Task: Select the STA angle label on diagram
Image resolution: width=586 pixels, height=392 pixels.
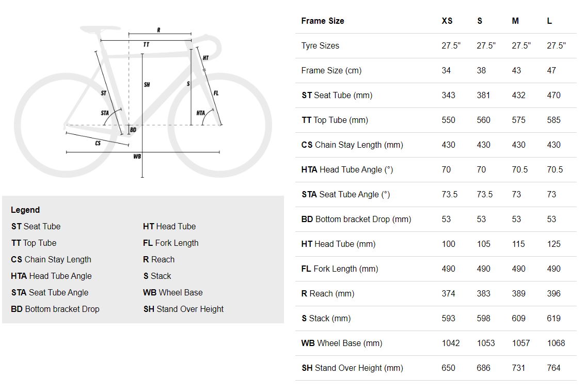Action: tap(105, 113)
